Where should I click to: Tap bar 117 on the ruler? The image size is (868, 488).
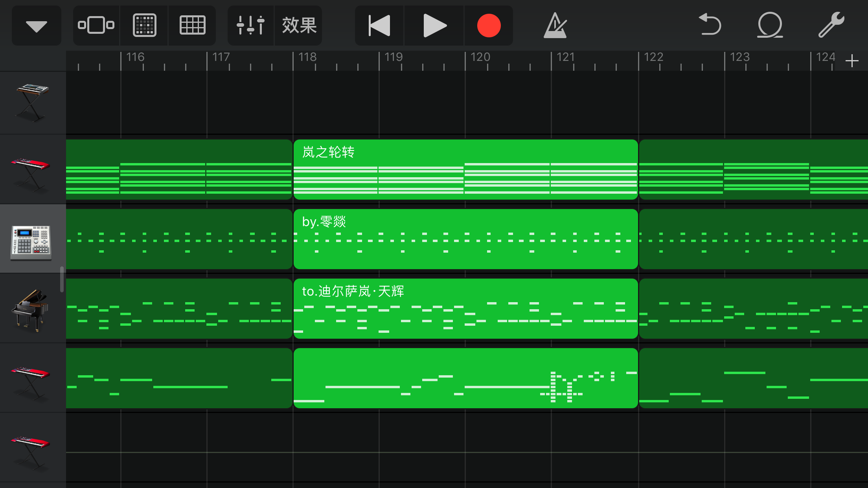pyautogui.click(x=221, y=57)
